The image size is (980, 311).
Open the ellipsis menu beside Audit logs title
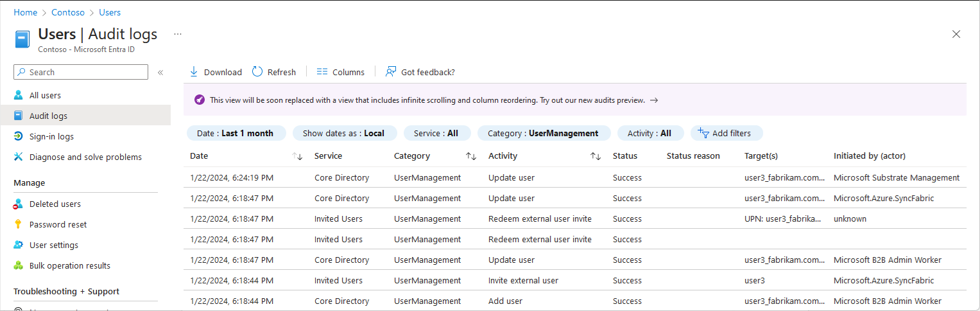point(178,34)
